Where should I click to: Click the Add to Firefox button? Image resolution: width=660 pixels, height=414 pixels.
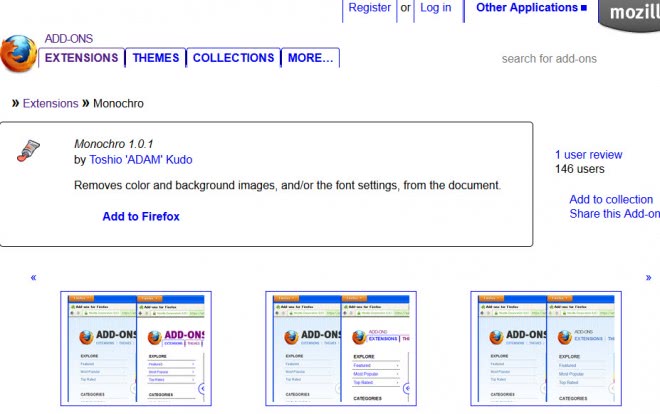(141, 216)
